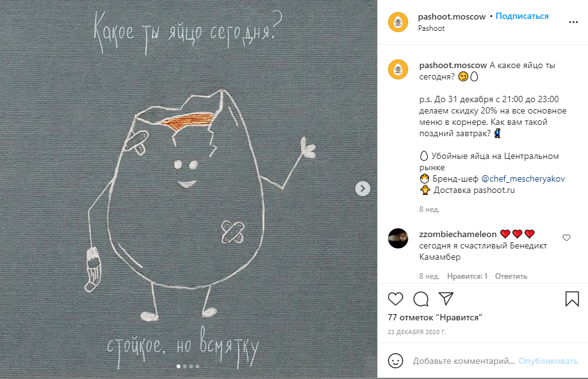
Task: Open pashoot.moscow username in post header
Action: click(452, 16)
